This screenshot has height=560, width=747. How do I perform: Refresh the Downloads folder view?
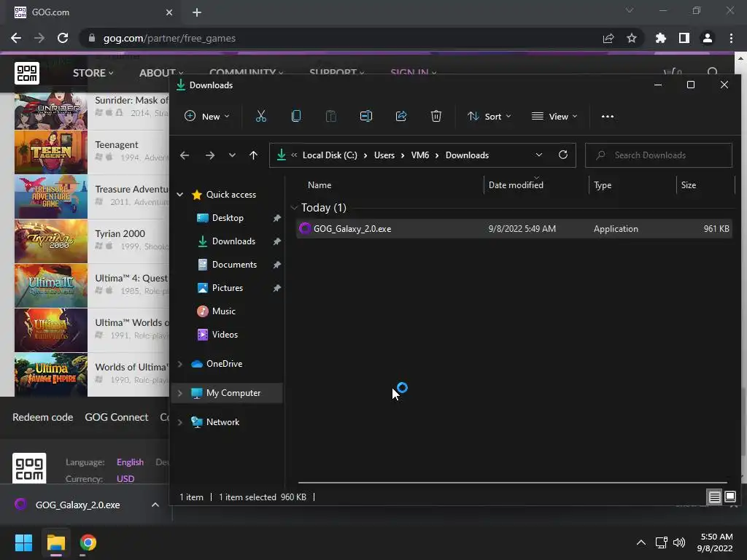click(562, 155)
